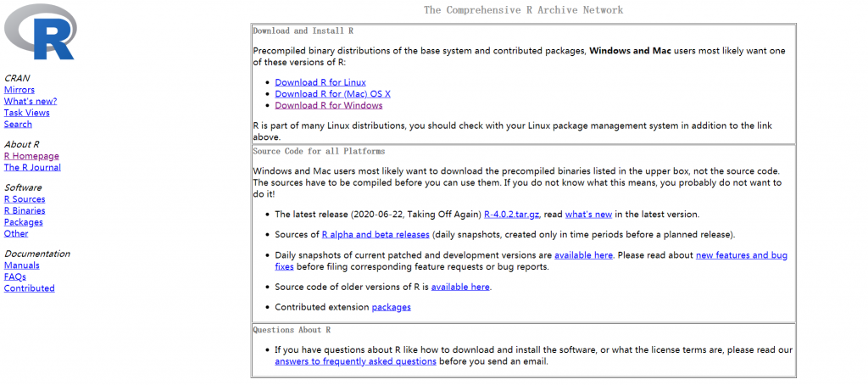Open the Mirrors link
868x385 pixels.
[x=19, y=90]
